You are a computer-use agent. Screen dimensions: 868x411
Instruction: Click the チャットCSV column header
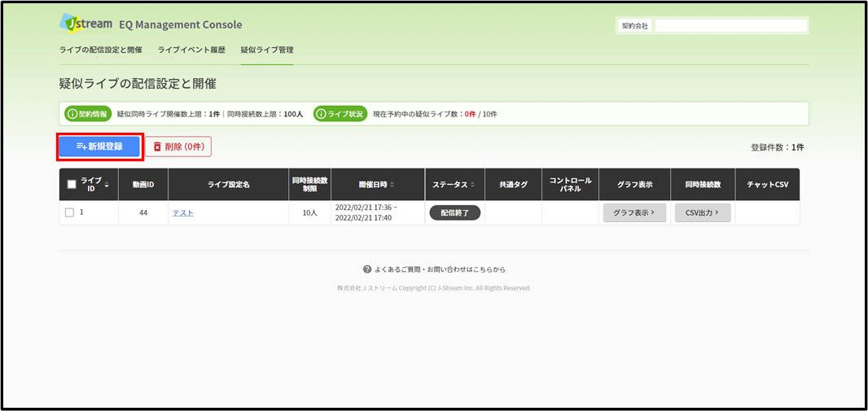pyautogui.click(x=767, y=184)
